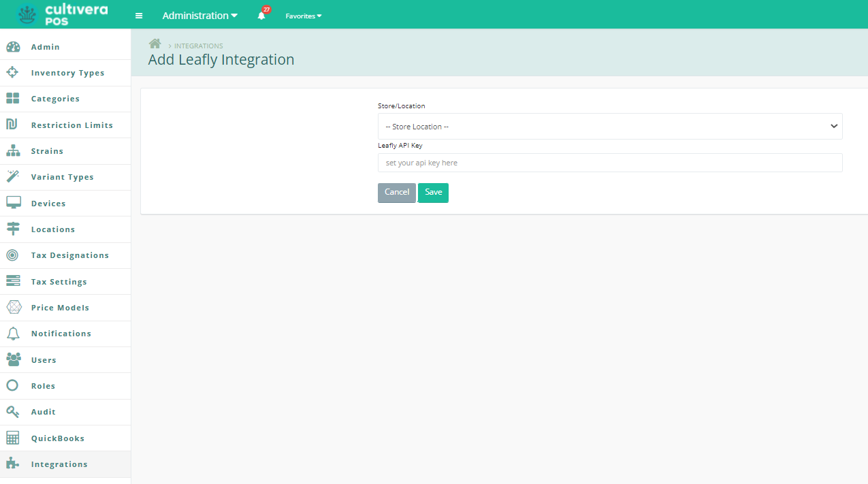The height and width of the screenshot is (484, 868).
Task: Click the red 27 notification badge
Action: (267, 10)
